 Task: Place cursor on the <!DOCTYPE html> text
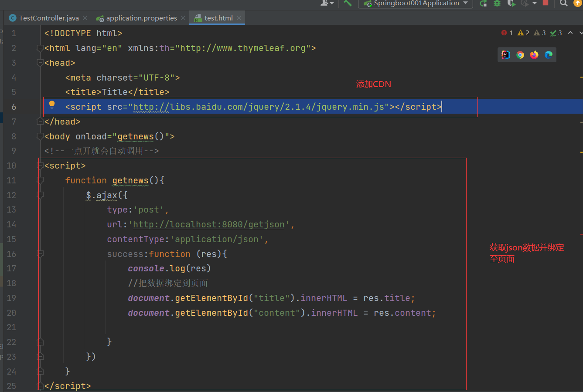83,33
